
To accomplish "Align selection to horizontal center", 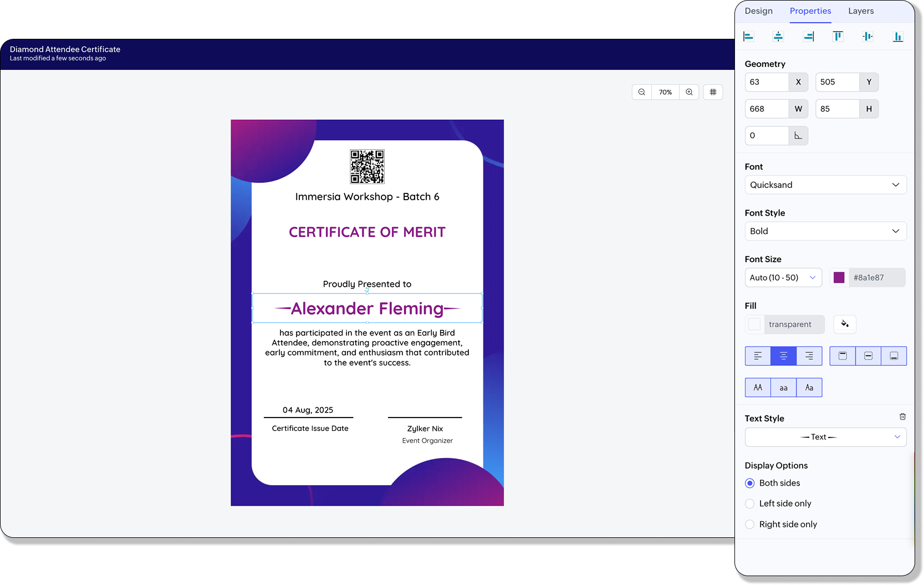I will click(x=778, y=37).
